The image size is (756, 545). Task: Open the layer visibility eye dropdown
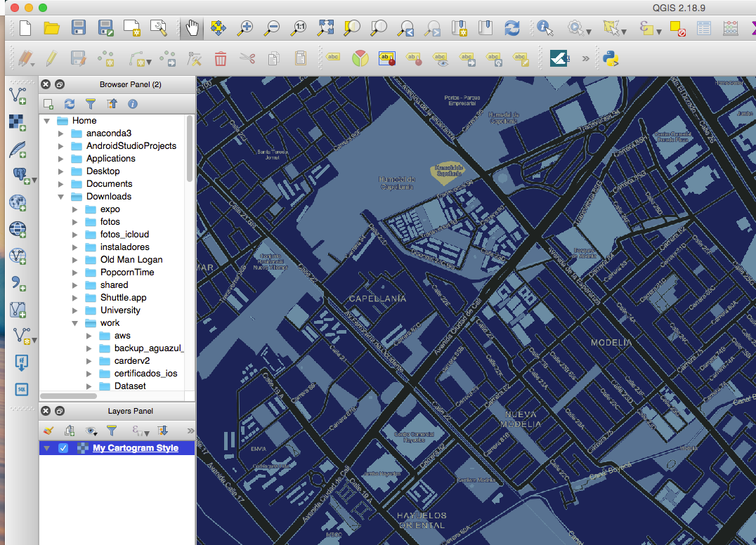tap(91, 431)
